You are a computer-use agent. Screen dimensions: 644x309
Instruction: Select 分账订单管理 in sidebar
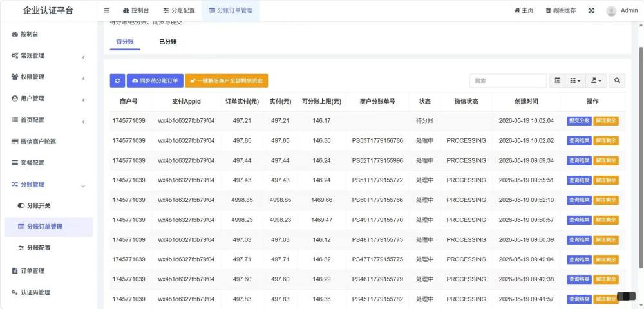point(48,227)
